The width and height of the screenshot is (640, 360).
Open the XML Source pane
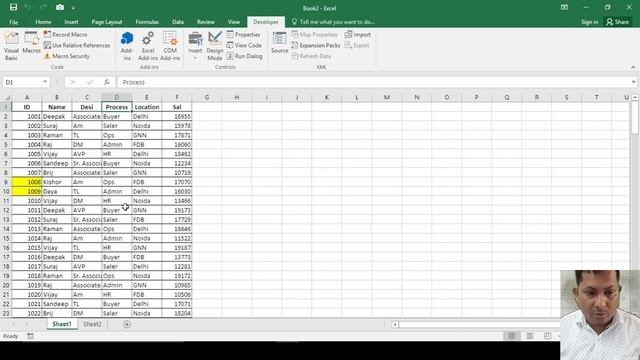[280, 43]
